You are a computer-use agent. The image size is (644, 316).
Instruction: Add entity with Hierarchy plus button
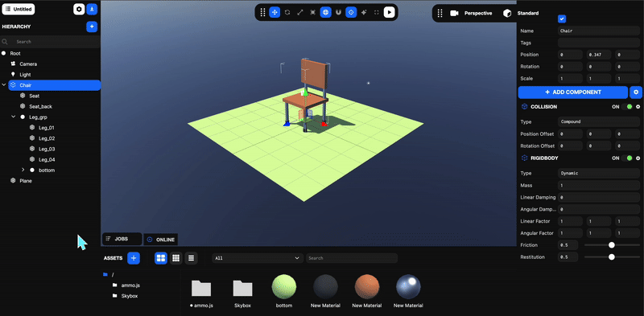tap(92, 27)
